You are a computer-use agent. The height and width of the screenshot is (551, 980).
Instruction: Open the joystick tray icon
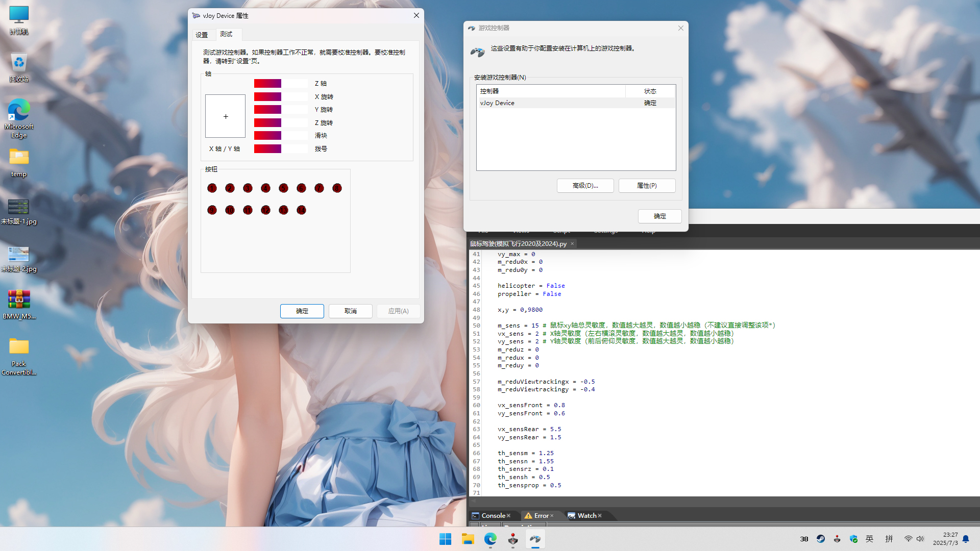pos(837,539)
